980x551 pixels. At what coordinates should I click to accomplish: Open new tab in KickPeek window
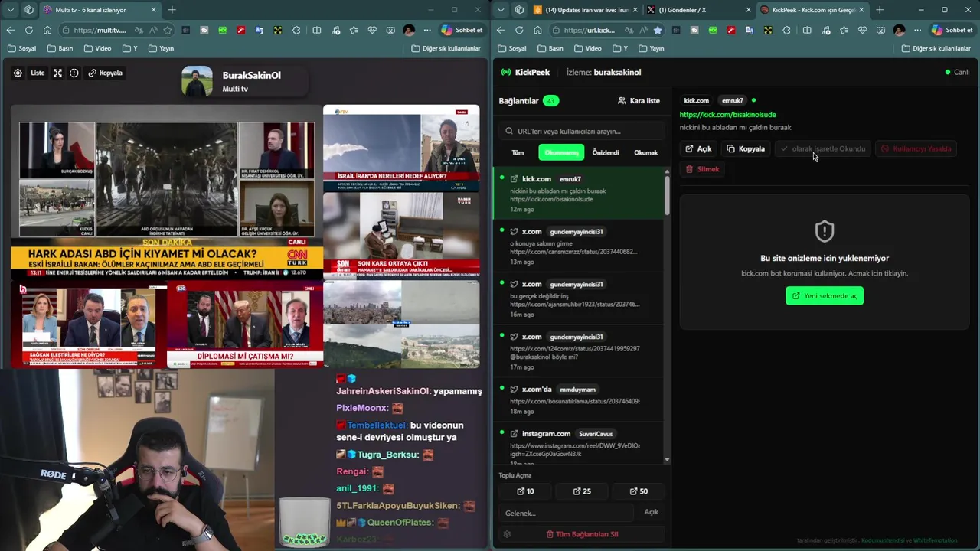(880, 10)
